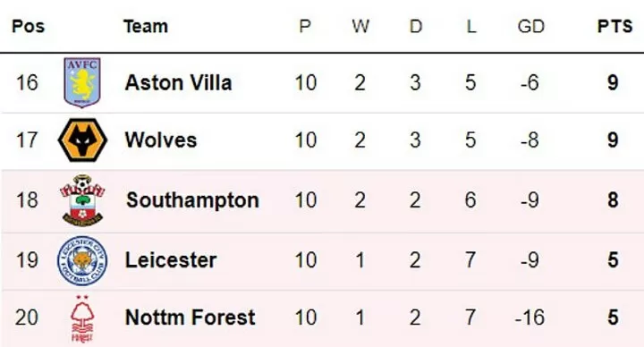
Task: Sort by the GD column header
Action: click(530, 27)
